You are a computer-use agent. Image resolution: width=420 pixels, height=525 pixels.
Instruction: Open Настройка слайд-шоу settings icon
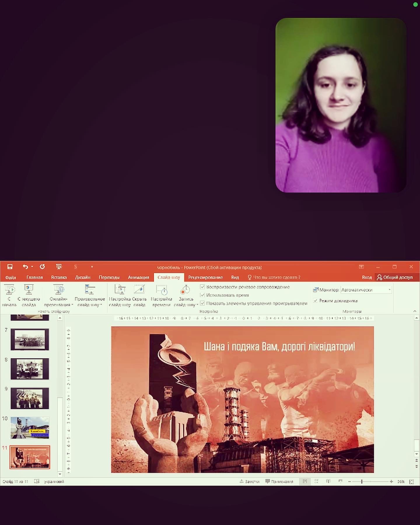pyautogui.click(x=120, y=289)
